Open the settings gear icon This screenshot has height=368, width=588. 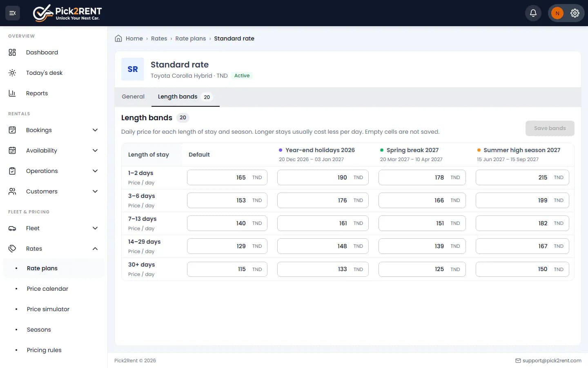575,13
